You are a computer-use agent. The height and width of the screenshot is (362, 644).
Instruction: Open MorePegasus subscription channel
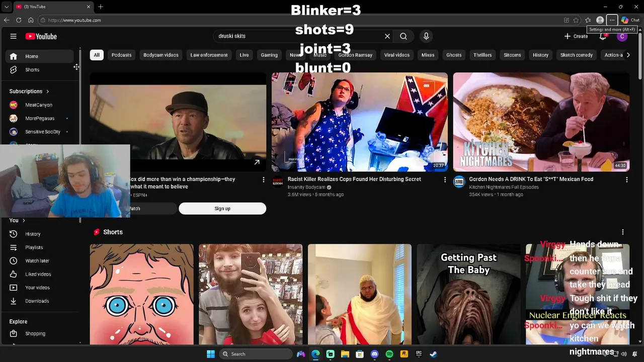[x=39, y=118]
